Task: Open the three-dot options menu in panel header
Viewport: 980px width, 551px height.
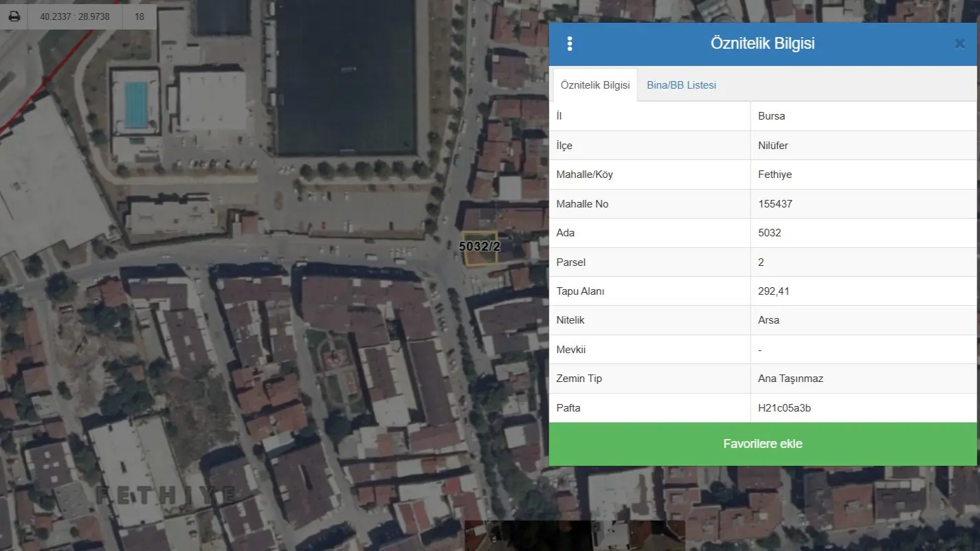Action: click(x=570, y=44)
